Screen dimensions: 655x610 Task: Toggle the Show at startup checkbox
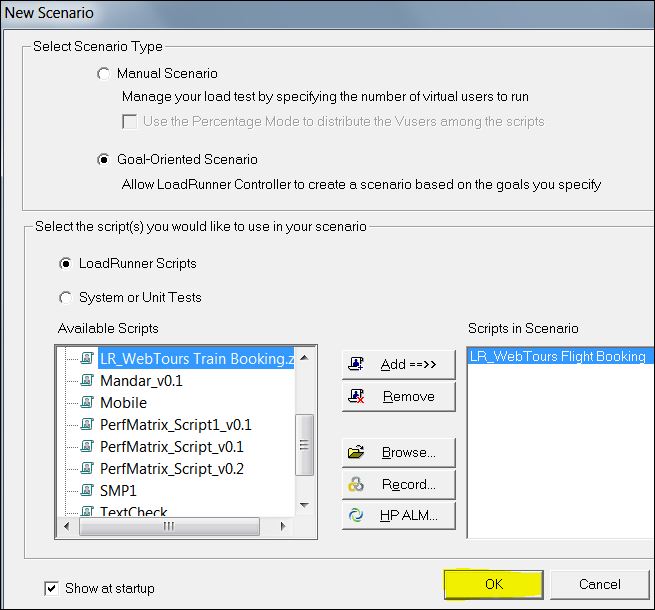coord(51,589)
